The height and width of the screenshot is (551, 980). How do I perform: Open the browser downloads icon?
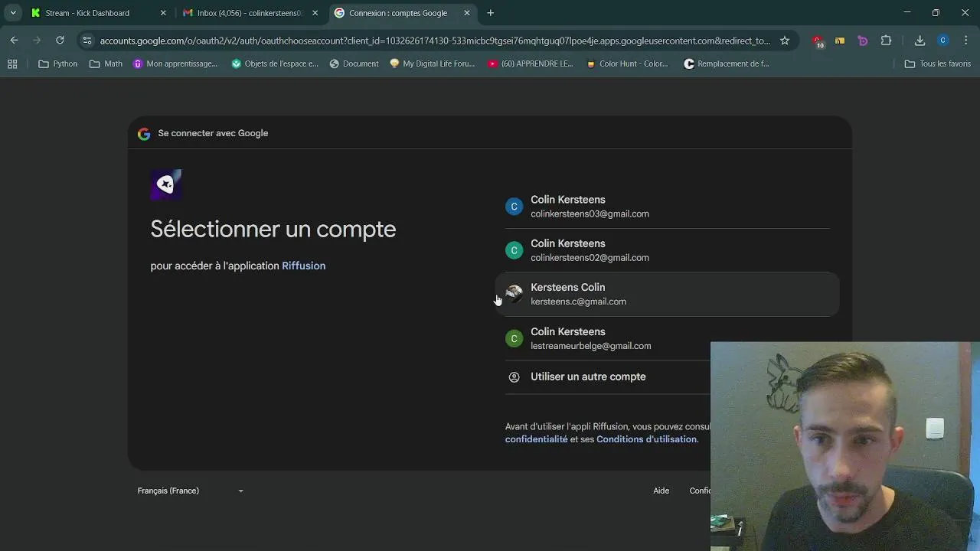[x=920, y=41]
